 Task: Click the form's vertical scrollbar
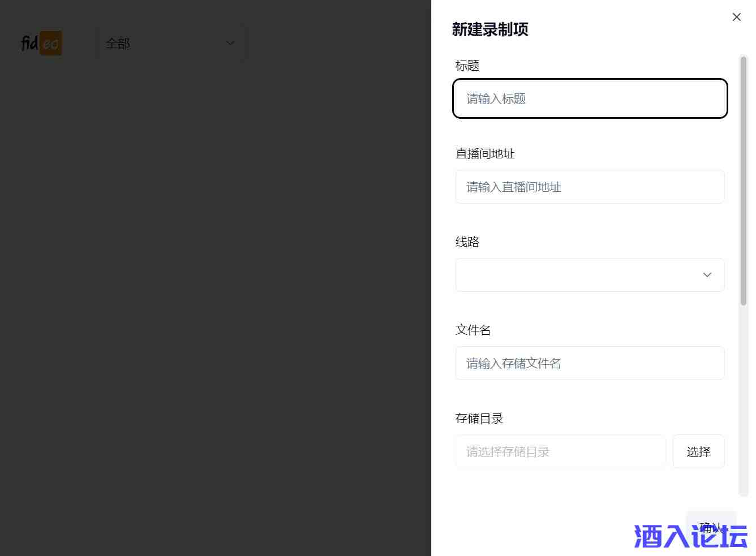(744, 181)
